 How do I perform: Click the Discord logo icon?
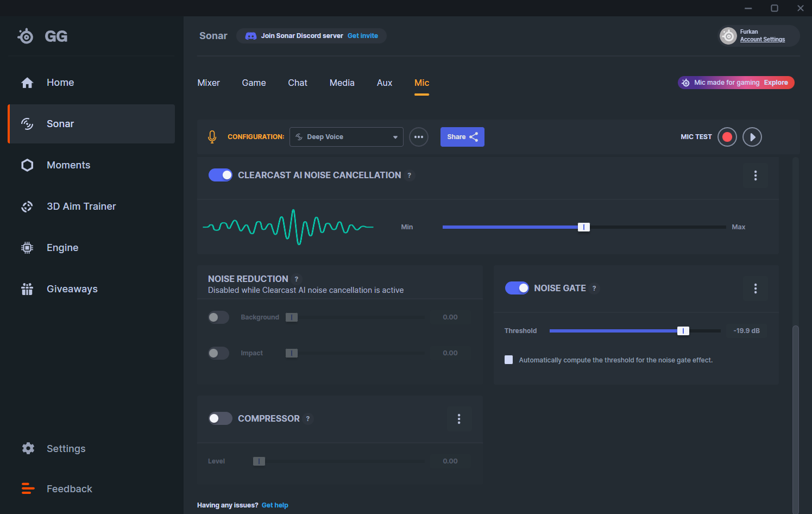point(251,36)
